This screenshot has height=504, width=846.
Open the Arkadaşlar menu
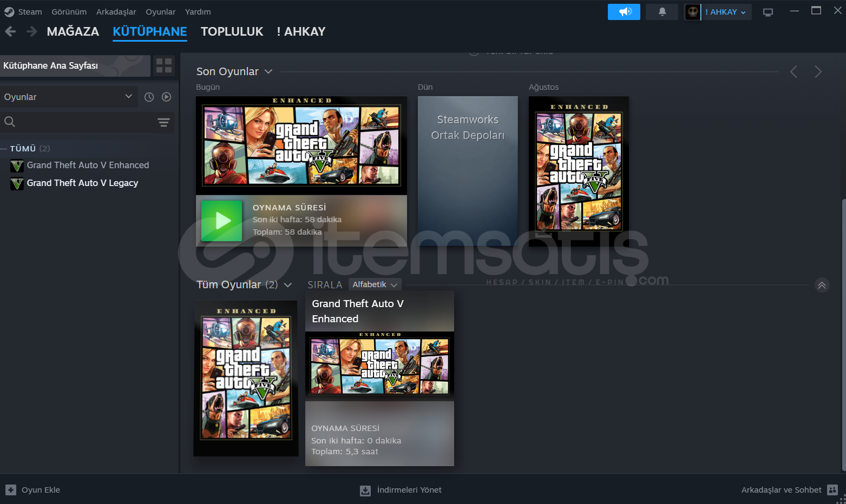point(116,12)
